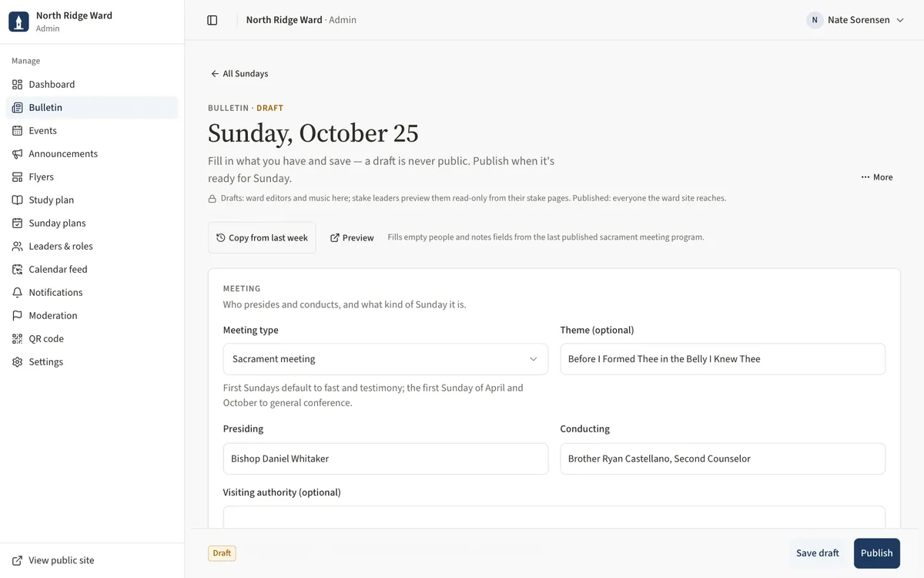Open the Meeting type dropdown
Screen dimensions: 924x578
coord(386,359)
